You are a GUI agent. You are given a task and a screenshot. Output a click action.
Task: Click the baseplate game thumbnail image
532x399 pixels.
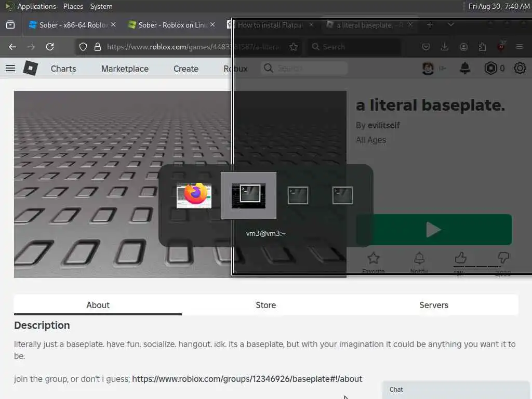180,184
